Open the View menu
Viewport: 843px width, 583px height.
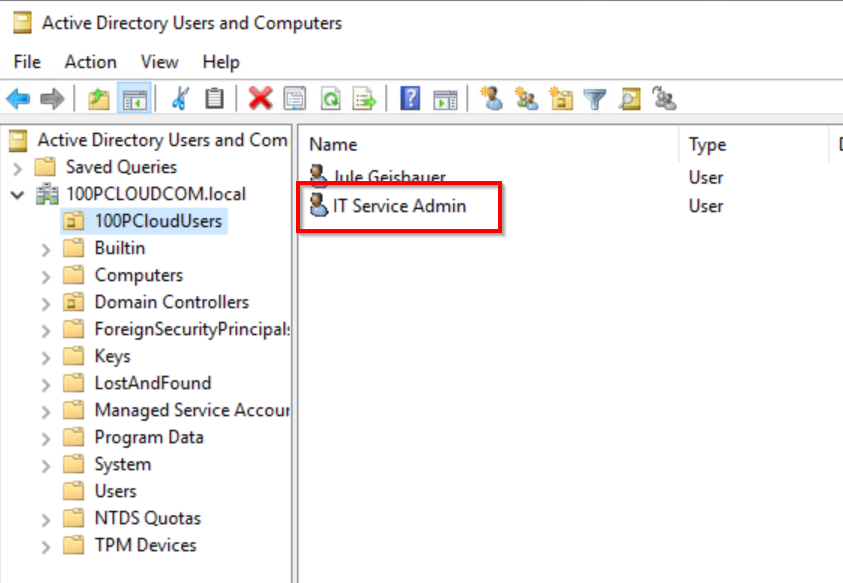coord(159,62)
